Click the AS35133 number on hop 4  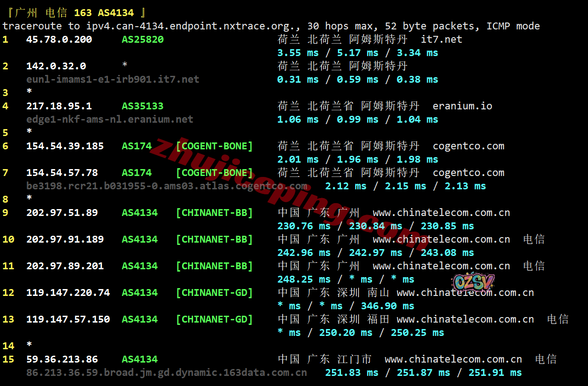pos(143,106)
